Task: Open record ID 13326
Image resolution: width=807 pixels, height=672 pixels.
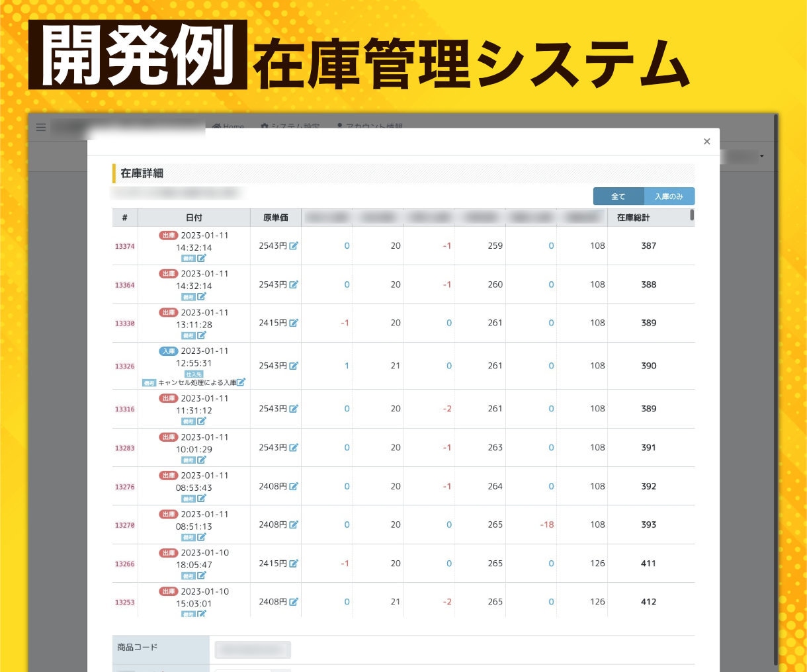Action: click(124, 366)
